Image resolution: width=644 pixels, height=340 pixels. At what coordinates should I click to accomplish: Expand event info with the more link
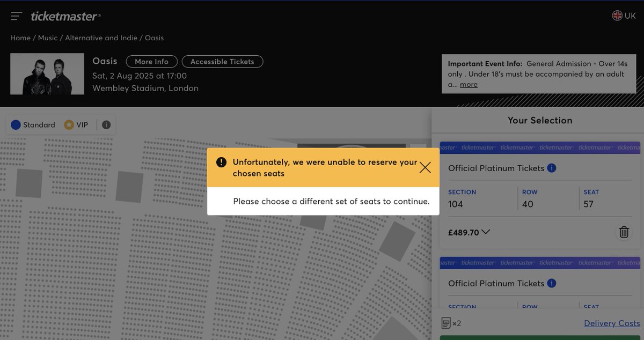pos(469,84)
